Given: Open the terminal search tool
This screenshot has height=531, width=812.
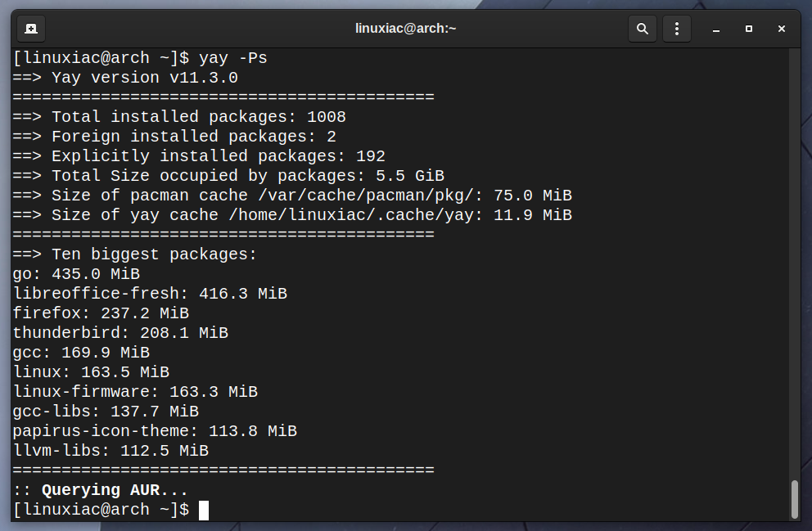Looking at the screenshot, I should pyautogui.click(x=642, y=29).
